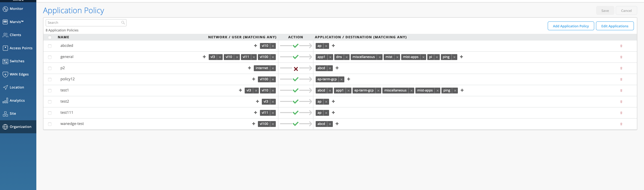Add an application to wanedge-test policy
This screenshot has width=644, height=190.
pyautogui.click(x=337, y=124)
